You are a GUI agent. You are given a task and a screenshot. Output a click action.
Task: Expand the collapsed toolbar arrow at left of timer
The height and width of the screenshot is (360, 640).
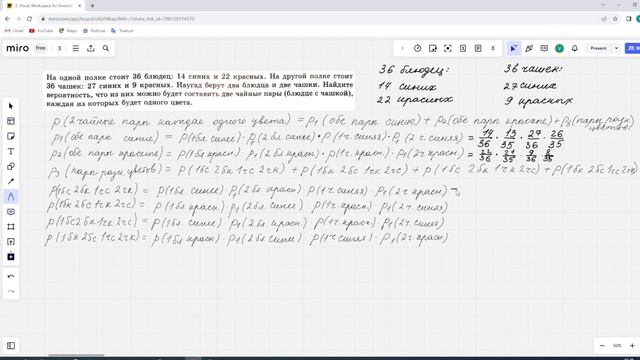(x=402, y=48)
